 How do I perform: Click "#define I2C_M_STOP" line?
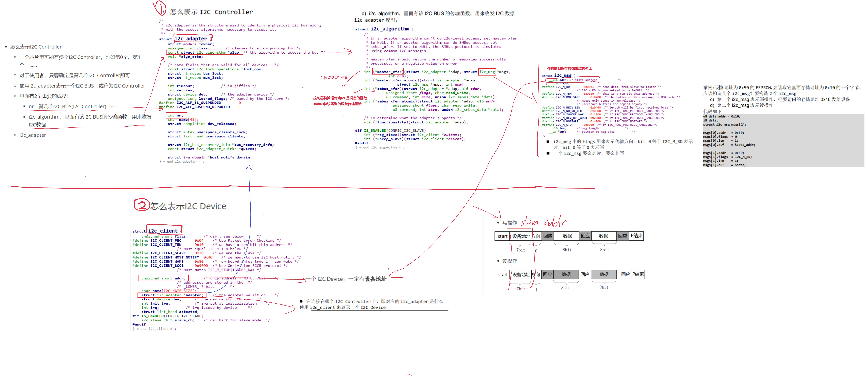[x=600, y=125]
